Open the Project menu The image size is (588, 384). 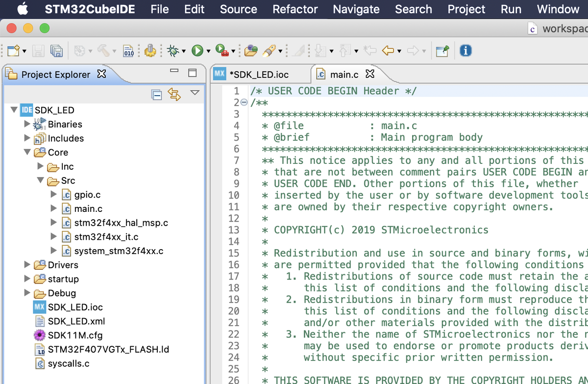pyautogui.click(x=466, y=9)
